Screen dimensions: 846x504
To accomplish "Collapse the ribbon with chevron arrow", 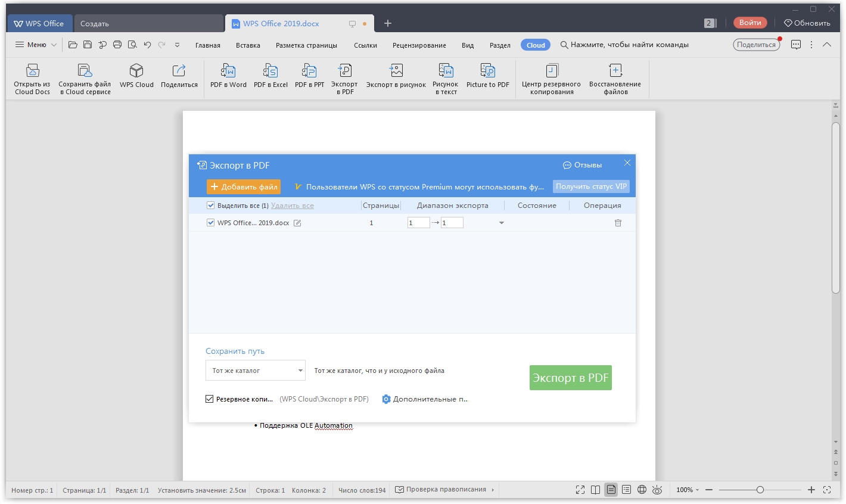I will click(x=827, y=45).
